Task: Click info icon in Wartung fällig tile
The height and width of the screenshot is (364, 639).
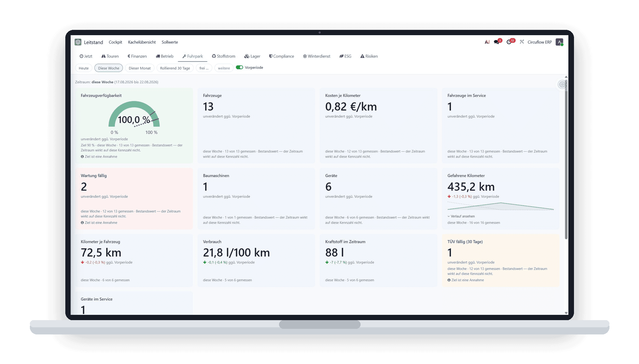Action: pos(82,222)
